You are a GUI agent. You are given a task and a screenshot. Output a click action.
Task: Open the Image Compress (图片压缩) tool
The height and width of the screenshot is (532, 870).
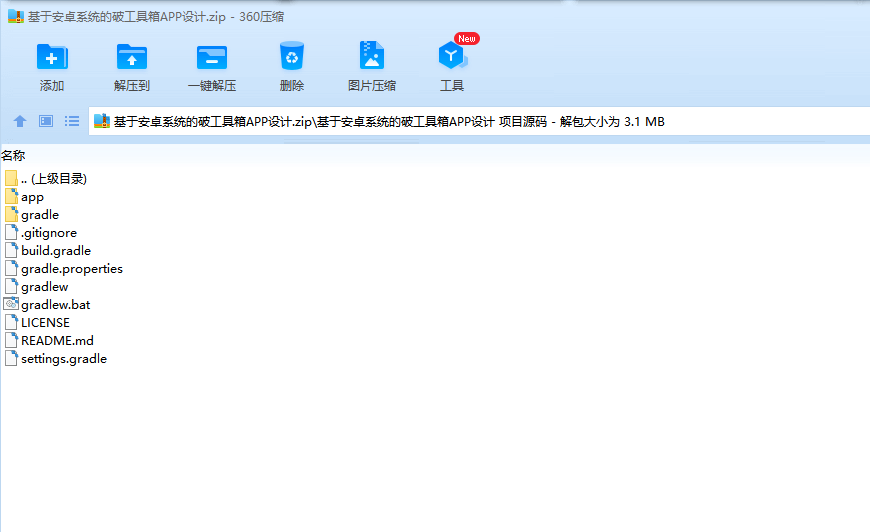(372, 55)
